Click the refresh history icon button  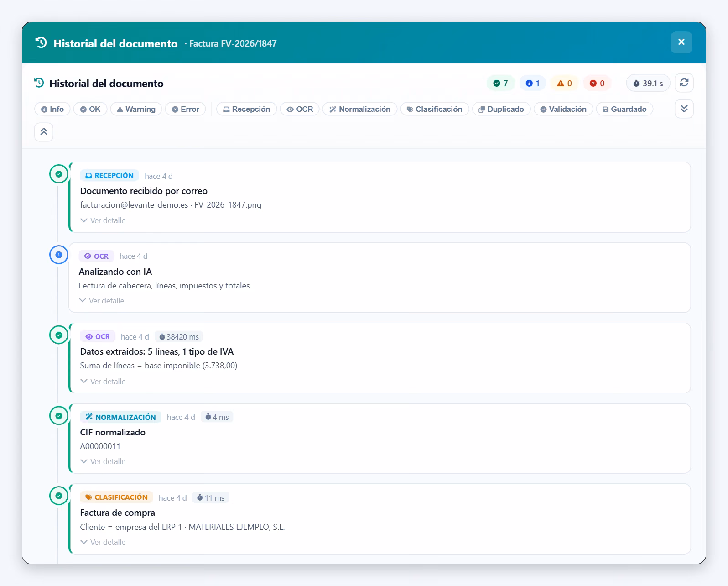point(684,83)
